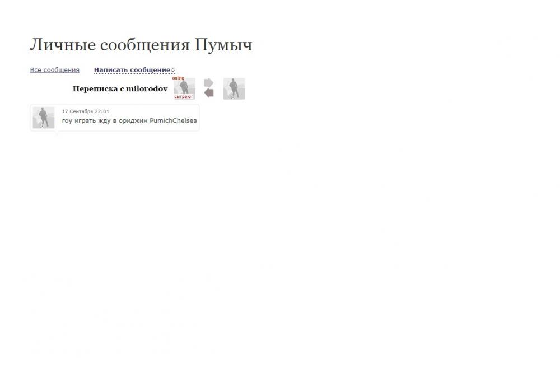Open the "Все сообщения" link
560x392 pixels.
pyautogui.click(x=54, y=70)
